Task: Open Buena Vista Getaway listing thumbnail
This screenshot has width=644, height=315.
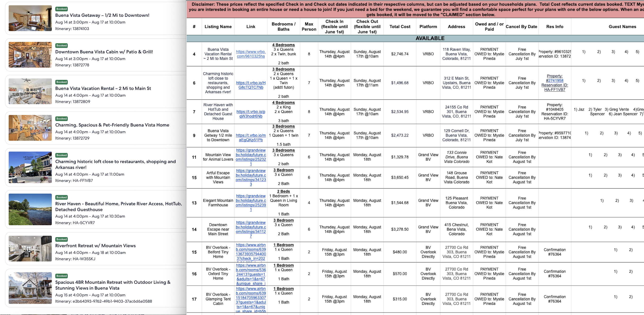Action: [30, 18]
